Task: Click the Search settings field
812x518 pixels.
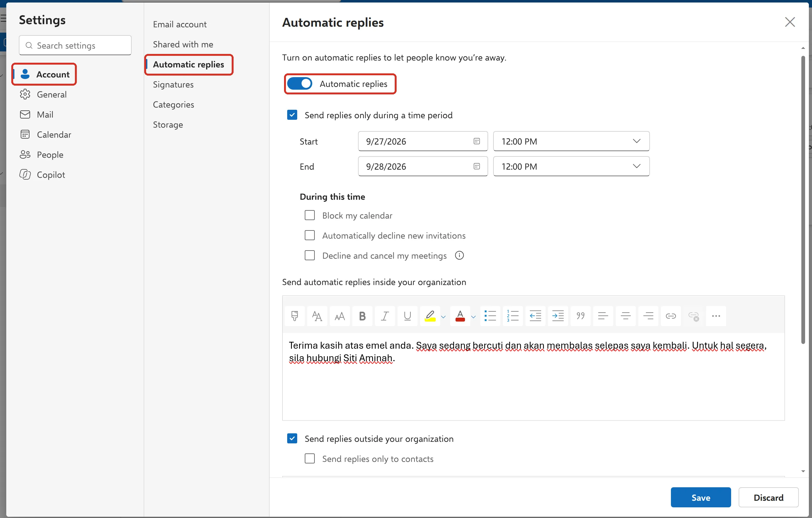Action: tap(75, 45)
